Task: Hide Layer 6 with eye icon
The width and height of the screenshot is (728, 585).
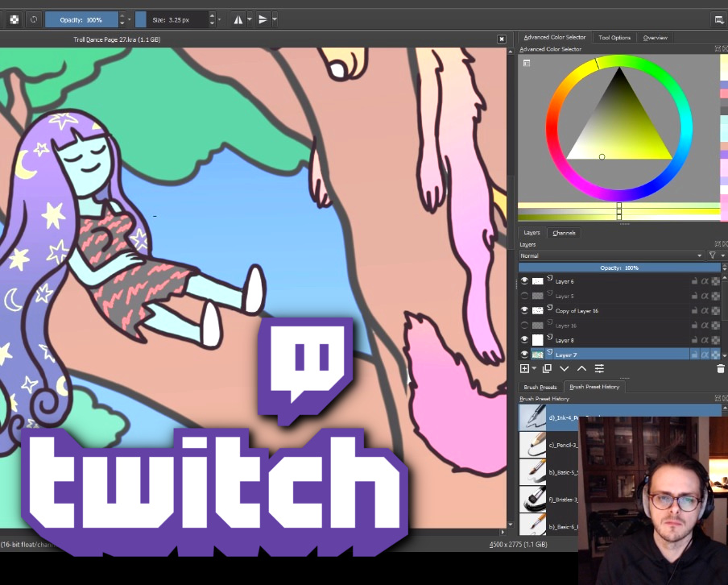Action: pyautogui.click(x=524, y=281)
